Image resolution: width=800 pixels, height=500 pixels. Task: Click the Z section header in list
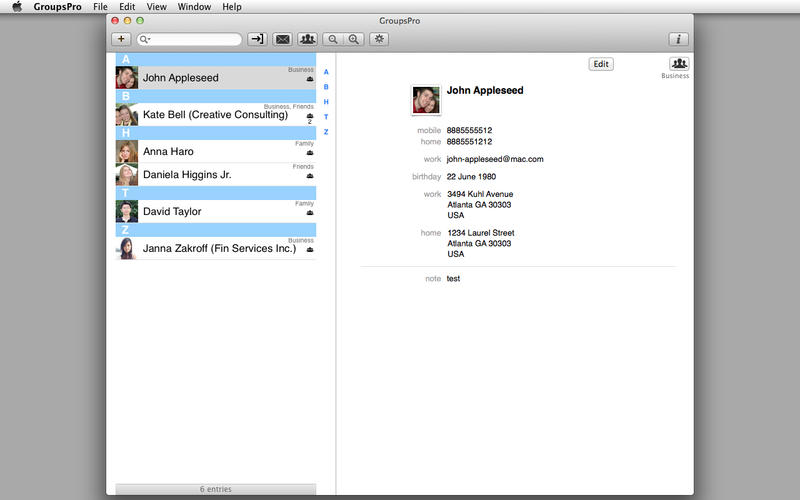pyautogui.click(x=216, y=230)
